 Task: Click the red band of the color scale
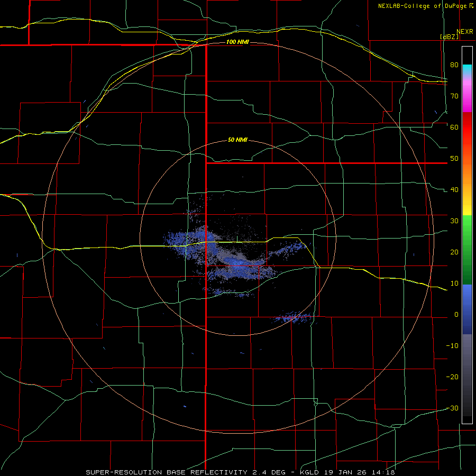tap(467, 127)
